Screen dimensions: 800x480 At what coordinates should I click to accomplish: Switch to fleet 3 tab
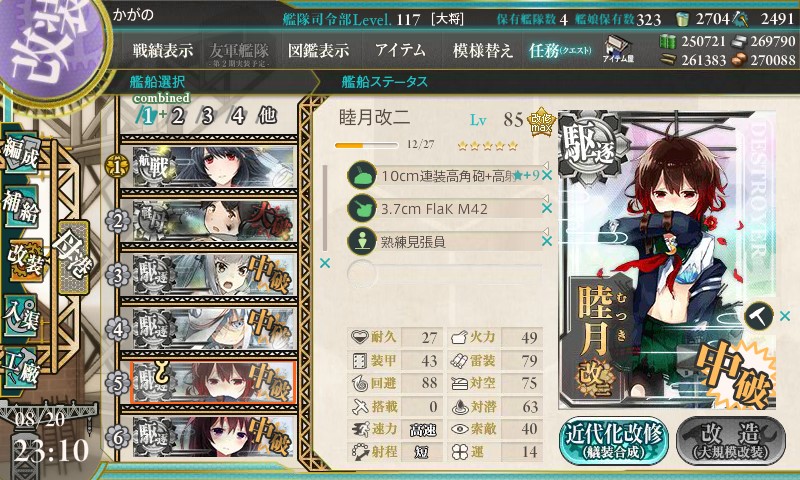pyautogui.click(x=208, y=116)
